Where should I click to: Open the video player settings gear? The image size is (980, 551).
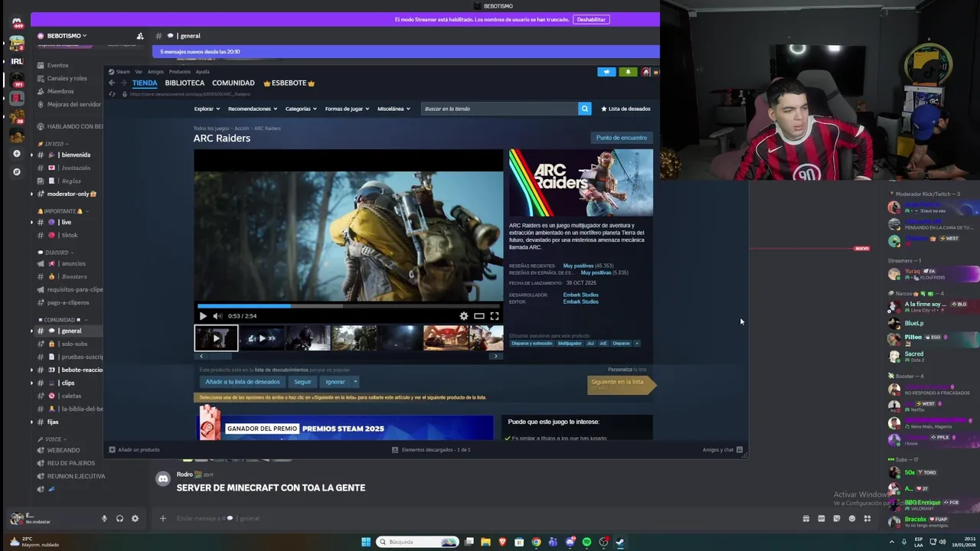pyautogui.click(x=464, y=316)
